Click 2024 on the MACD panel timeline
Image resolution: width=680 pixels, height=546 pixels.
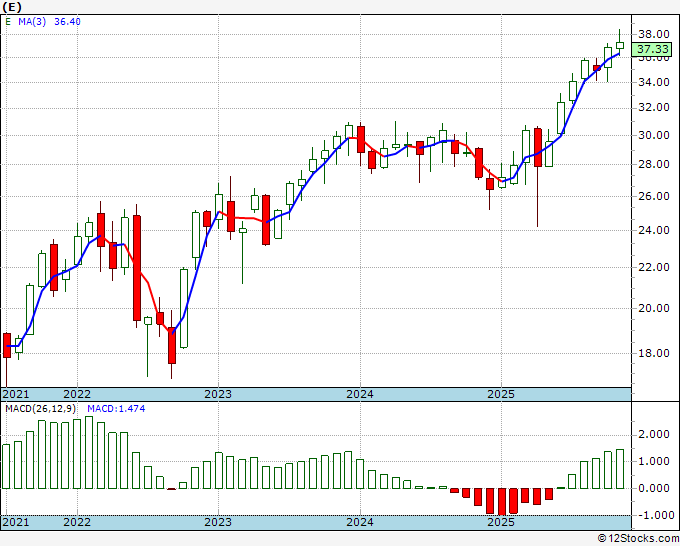click(x=360, y=522)
